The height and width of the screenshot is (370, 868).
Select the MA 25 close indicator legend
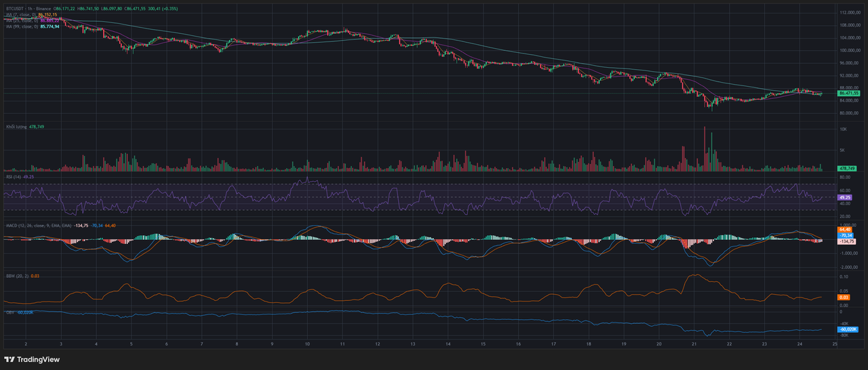click(22, 21)
